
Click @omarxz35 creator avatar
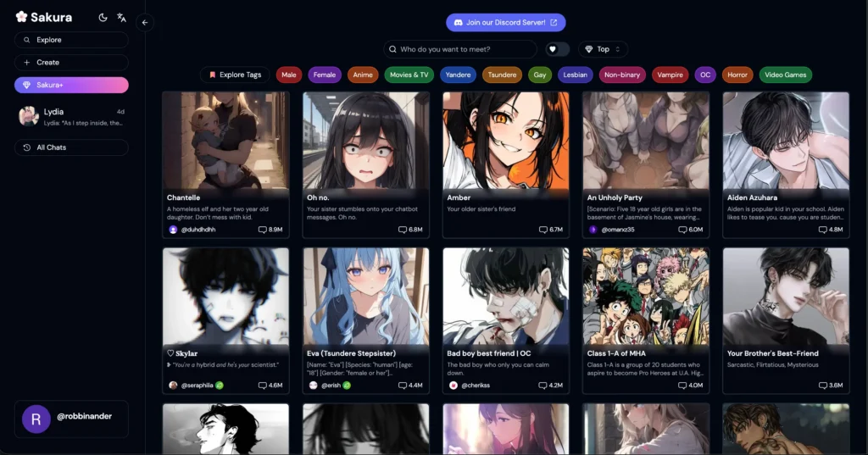coord(593,229)
